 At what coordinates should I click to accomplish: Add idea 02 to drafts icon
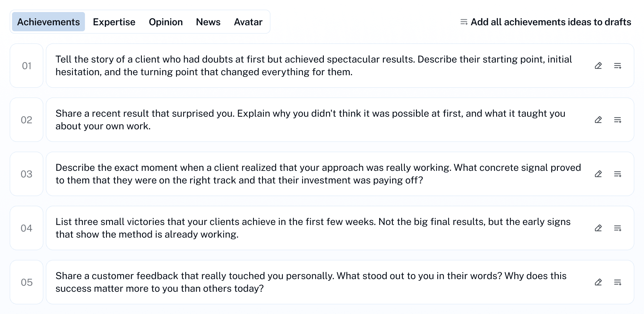point(617,120)
